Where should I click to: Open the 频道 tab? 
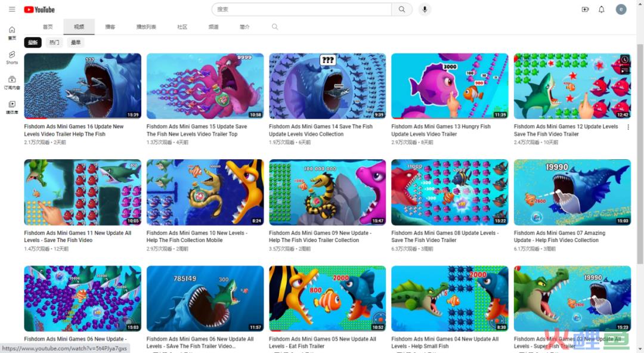point(213,27)
